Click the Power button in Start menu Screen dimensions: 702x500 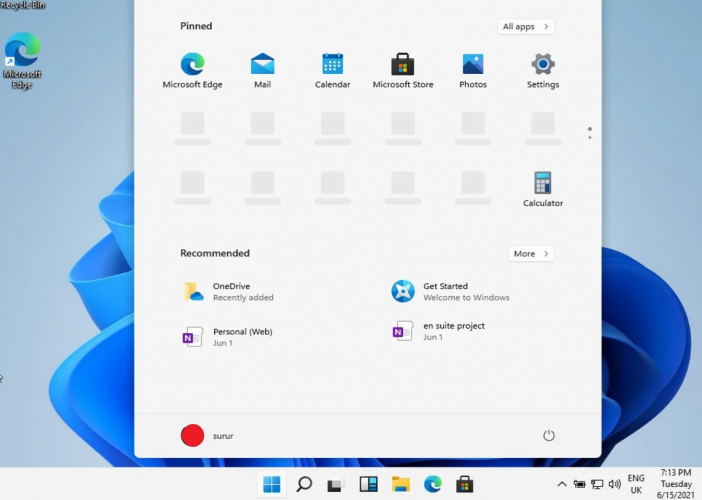[548, 436]
